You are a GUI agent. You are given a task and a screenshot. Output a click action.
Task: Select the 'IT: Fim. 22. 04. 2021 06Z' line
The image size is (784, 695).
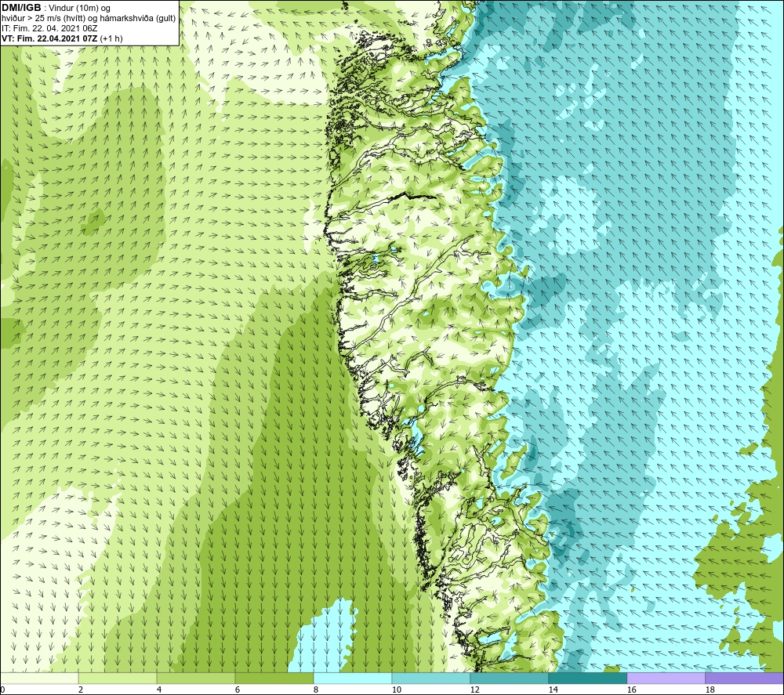49,28
